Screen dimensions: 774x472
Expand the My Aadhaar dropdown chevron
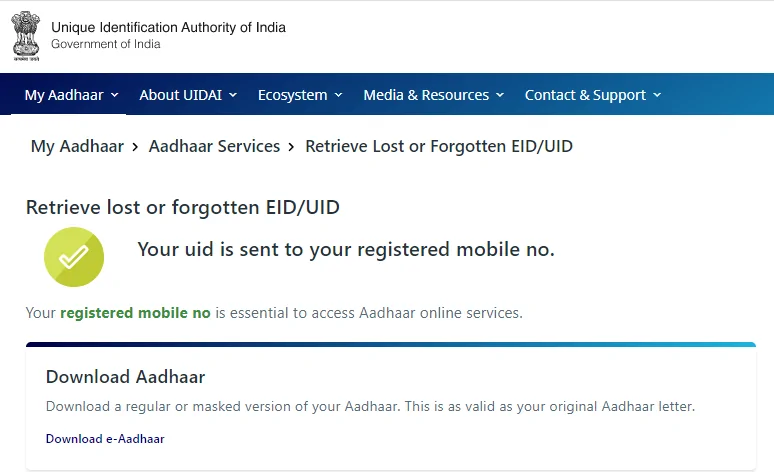pyautogui.click(x=115, y=95)
